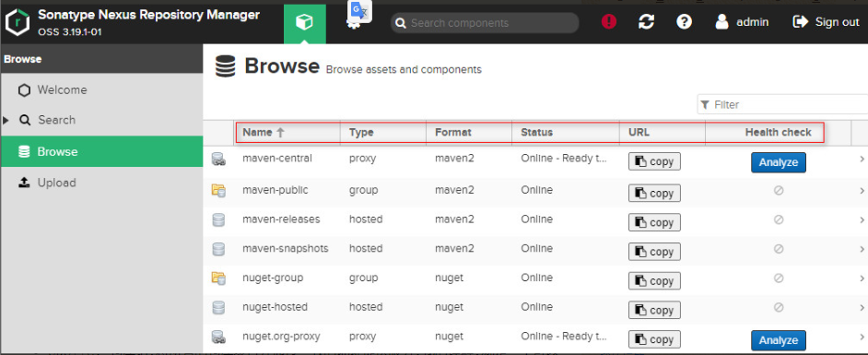The width and height of the screenshot is (868, 355).
Task: Open the nuget-group row chevron
Action: pyautogui.click(x=862, y=278)
